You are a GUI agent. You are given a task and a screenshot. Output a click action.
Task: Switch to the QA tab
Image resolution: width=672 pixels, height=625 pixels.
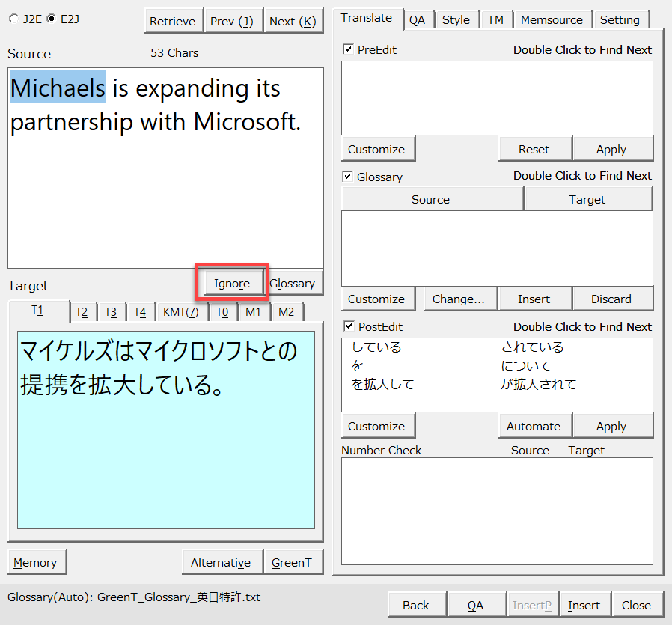[x=417, y=20]
